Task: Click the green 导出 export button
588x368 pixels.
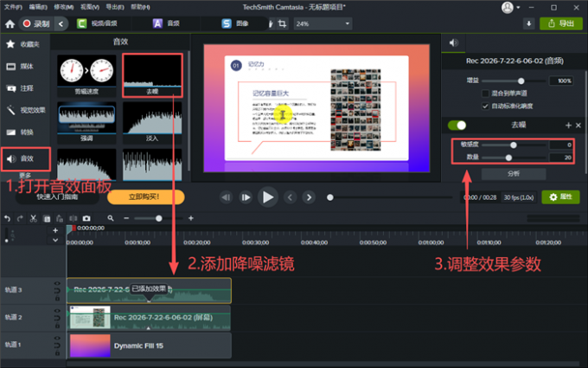Action: click(561, 23)
